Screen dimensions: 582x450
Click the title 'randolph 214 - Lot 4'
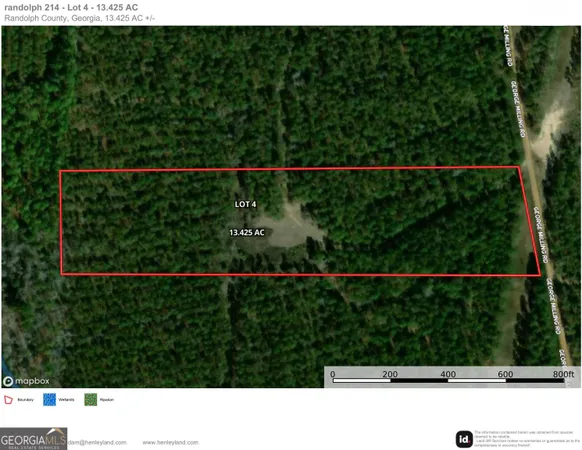pos(46,7)
